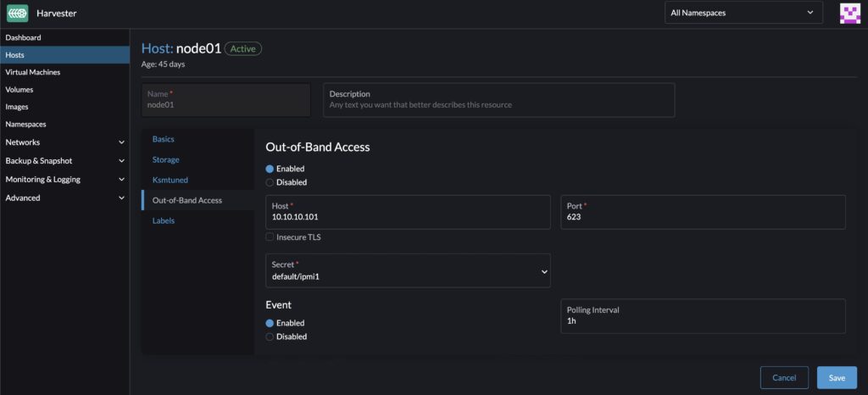Select Enabled radio under Event

point(270,323)
